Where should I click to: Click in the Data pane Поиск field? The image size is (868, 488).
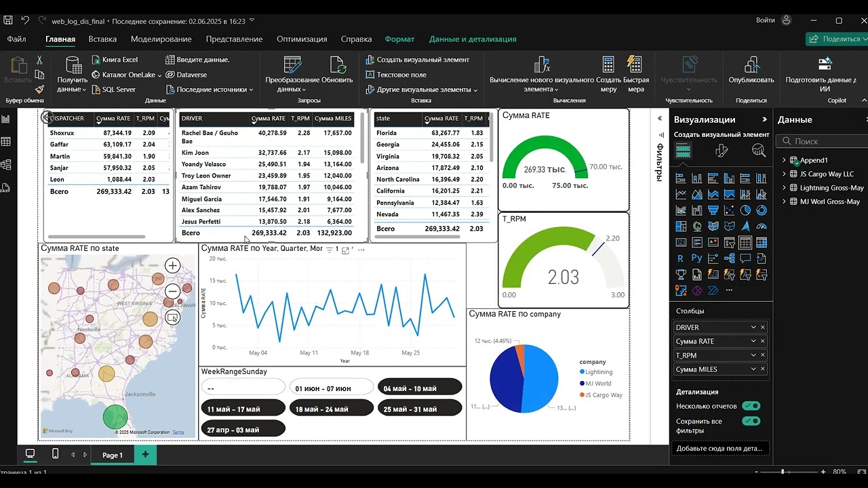(823, 141)
